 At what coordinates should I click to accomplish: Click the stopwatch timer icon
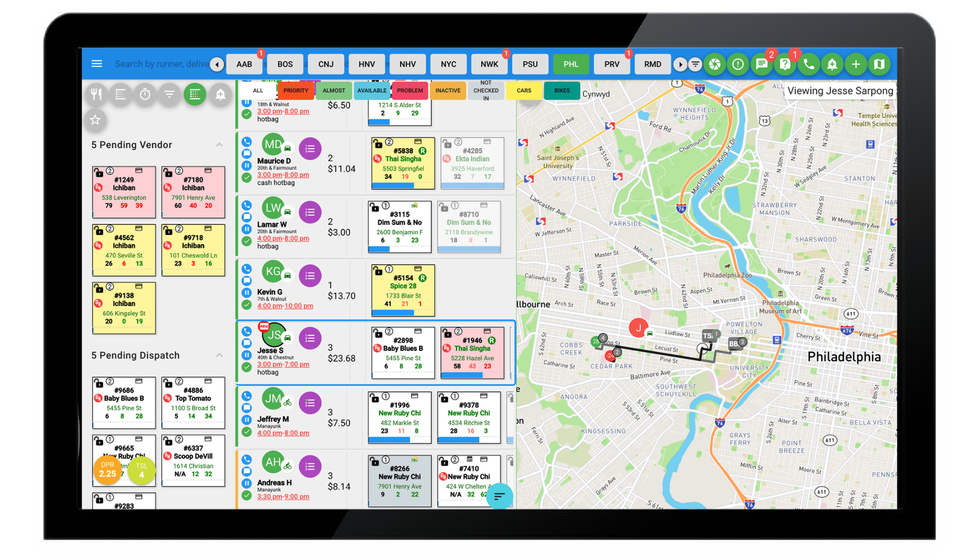click(x=145, y=94)
